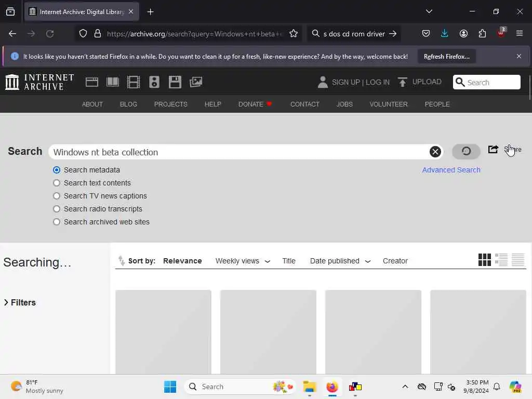Screen dimensions: 532x399
Task: Open Windows Start menu
Action: pyautogui.click(x=170, y=387)
